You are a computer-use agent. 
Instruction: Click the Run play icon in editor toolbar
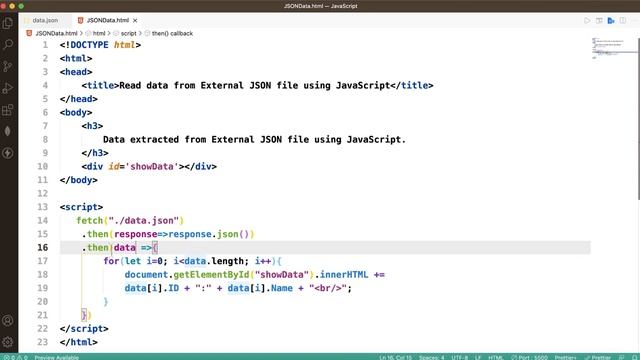coord(587,20)
